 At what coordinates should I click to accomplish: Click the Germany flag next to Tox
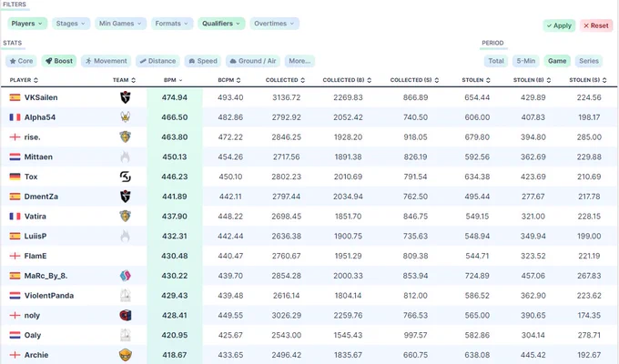tap(15, 177)
